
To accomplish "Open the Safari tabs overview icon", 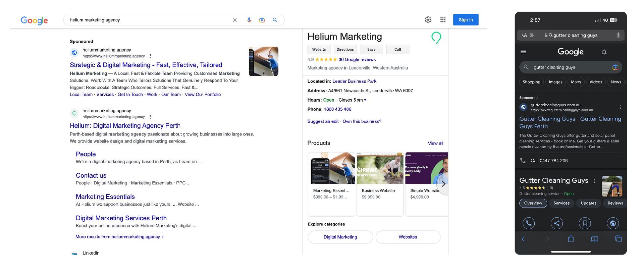I will click(618, 239).
